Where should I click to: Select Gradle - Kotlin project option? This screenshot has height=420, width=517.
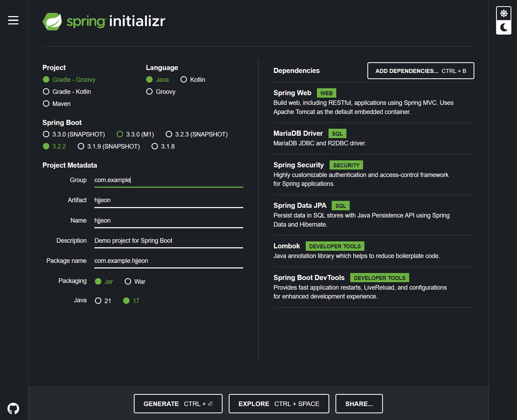(46, 92)
